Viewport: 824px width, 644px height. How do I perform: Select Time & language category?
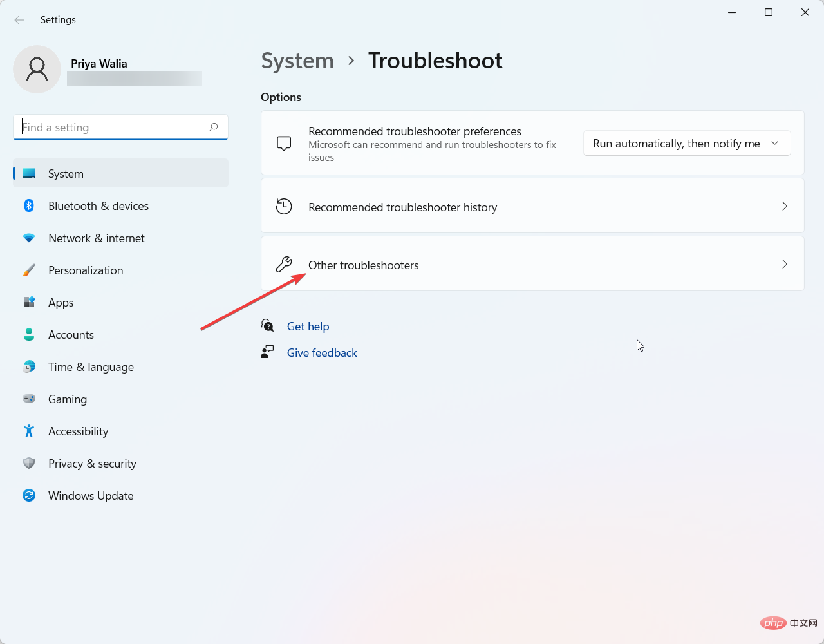(x=121, y=367)
